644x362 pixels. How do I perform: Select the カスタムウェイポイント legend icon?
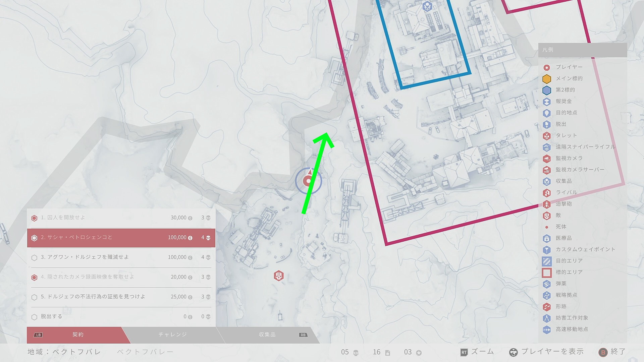pos(547,249)
